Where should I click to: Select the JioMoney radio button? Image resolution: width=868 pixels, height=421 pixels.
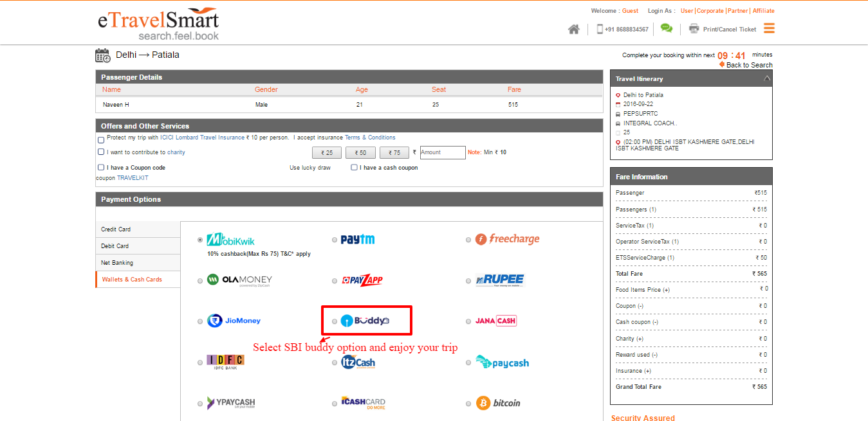tap(200, 321)
